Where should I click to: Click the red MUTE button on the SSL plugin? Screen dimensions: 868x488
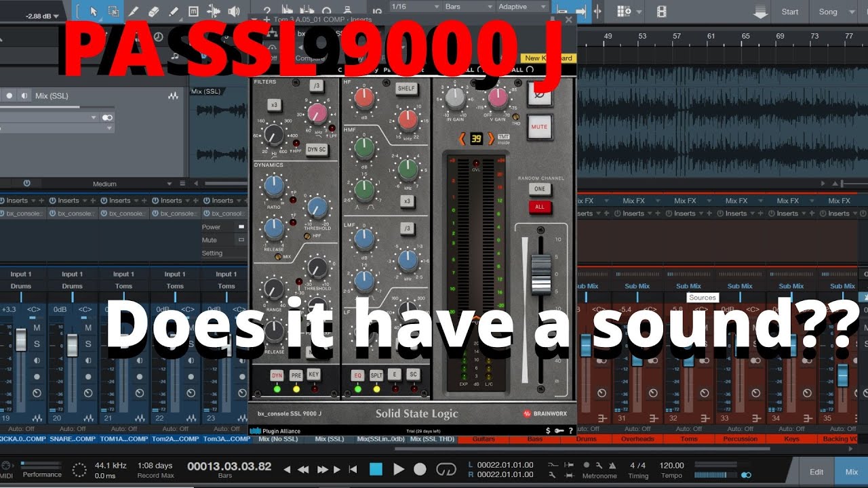[x=540, y=127]
